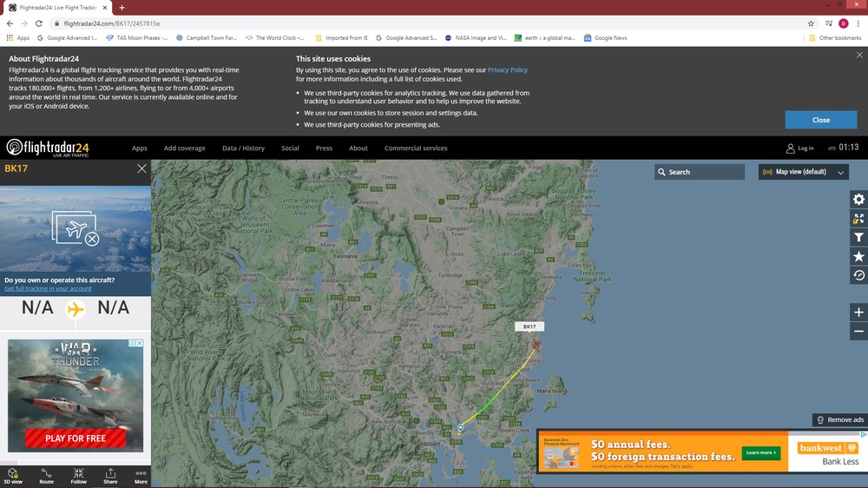Close the cookies notice with Close button

pyautogui.click(x=820, y=120)
